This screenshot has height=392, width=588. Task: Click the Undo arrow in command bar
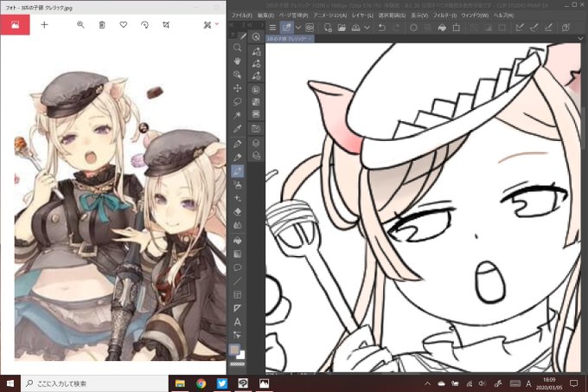(381, 28)
